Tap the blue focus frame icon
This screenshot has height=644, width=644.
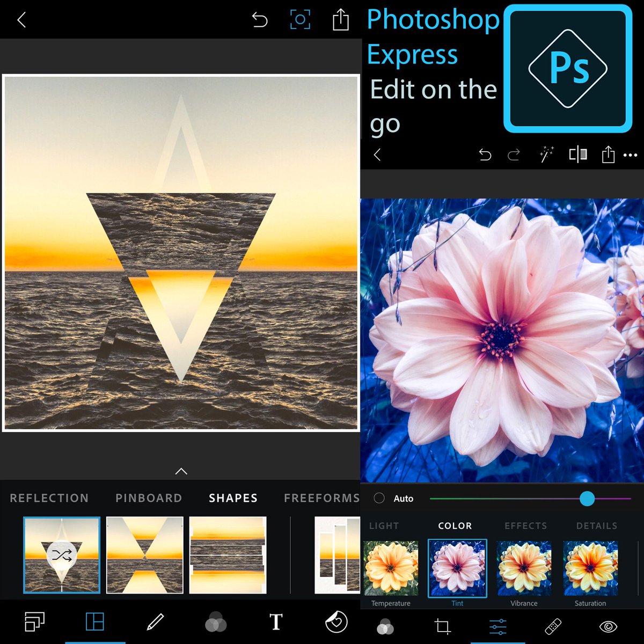[x=300, y=20]
